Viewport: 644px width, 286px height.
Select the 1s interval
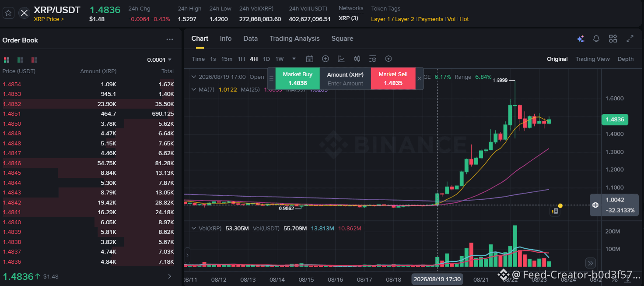click(213, 59)
